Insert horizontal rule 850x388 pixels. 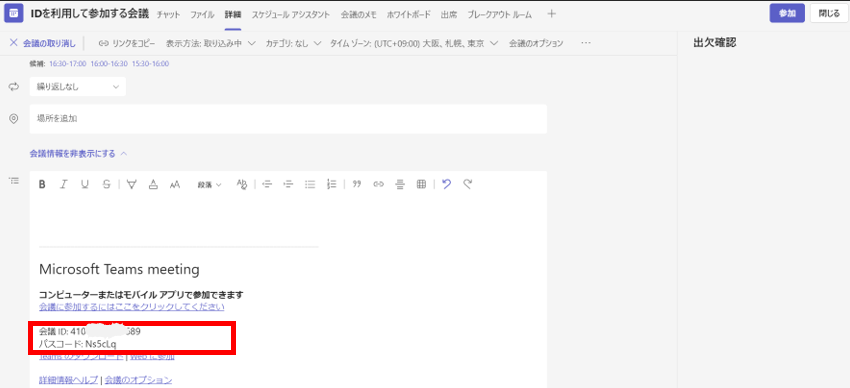(x=400, y=184)
